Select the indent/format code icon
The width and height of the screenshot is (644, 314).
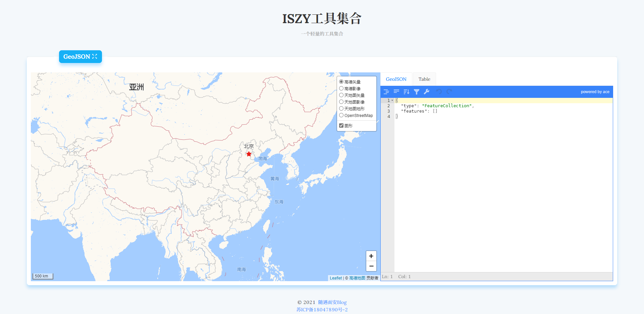386,91
